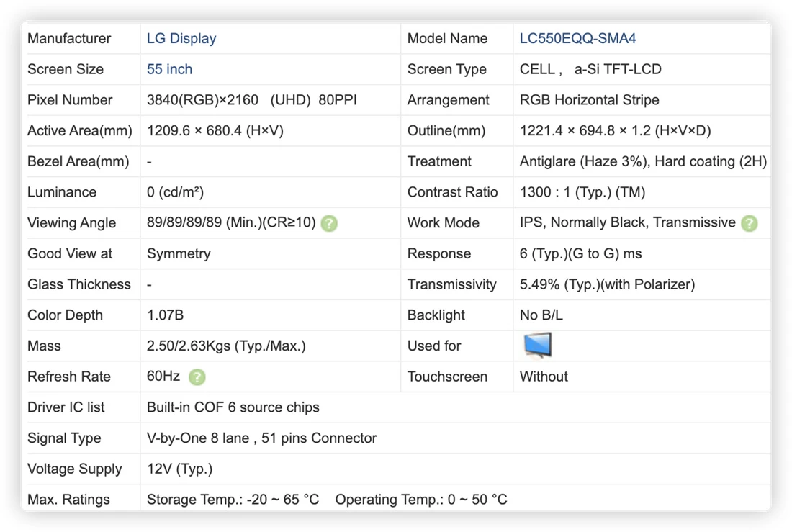Select the Without touchscreen value
The width and height of the screenshot is (792, 532).
click(x=544, y=377)
